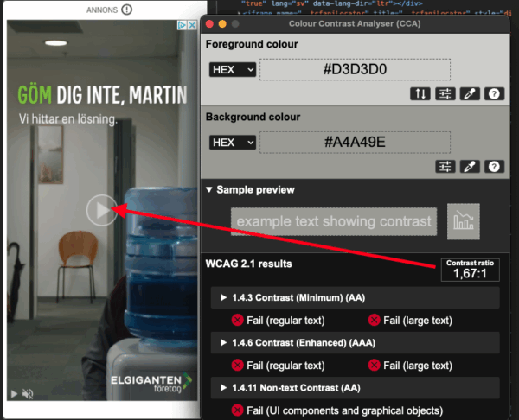Click 'Vi hittar en lösning.' text
The width and height of the screenshot is (519, 420).
tap(67, 118)
